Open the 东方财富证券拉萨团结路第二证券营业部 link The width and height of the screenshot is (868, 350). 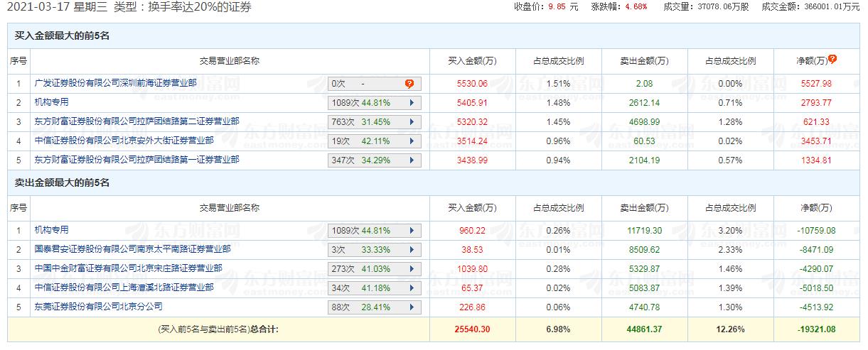pyautogui.click(x=136, y=121)
